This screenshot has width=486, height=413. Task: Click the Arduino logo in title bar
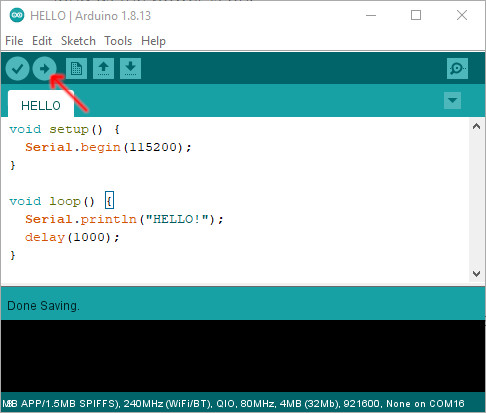coord(17,15)
